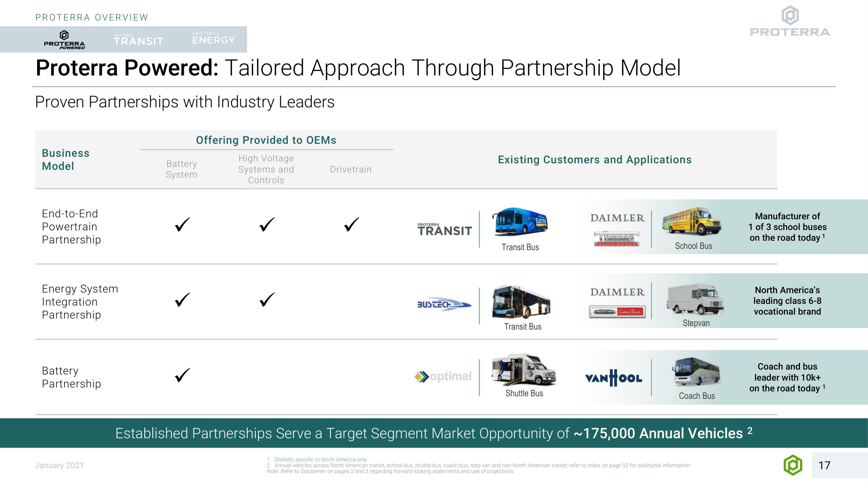Select the white stepvan image
The width and height of the screenshot is (868, 488).
(695, 300)
